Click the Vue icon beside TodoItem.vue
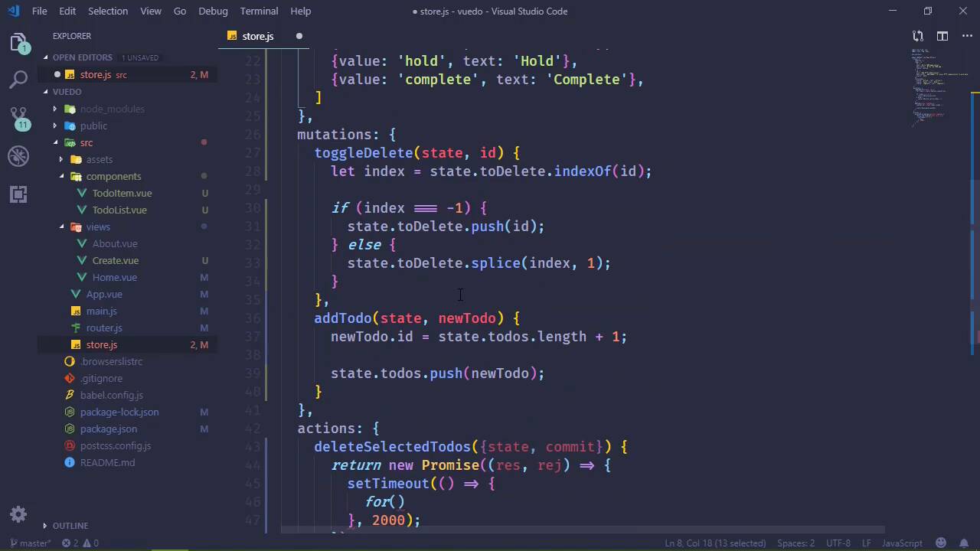The image size is (980, 551). tap(82, 193)
